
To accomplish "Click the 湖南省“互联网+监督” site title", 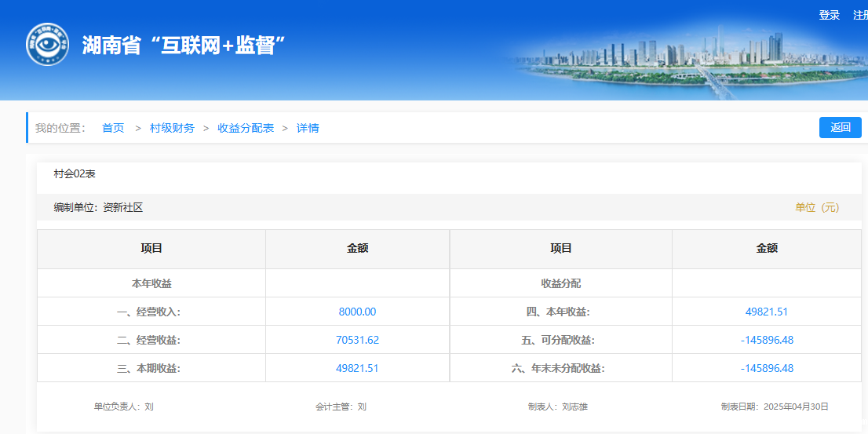I will click(x=183, y=45).
